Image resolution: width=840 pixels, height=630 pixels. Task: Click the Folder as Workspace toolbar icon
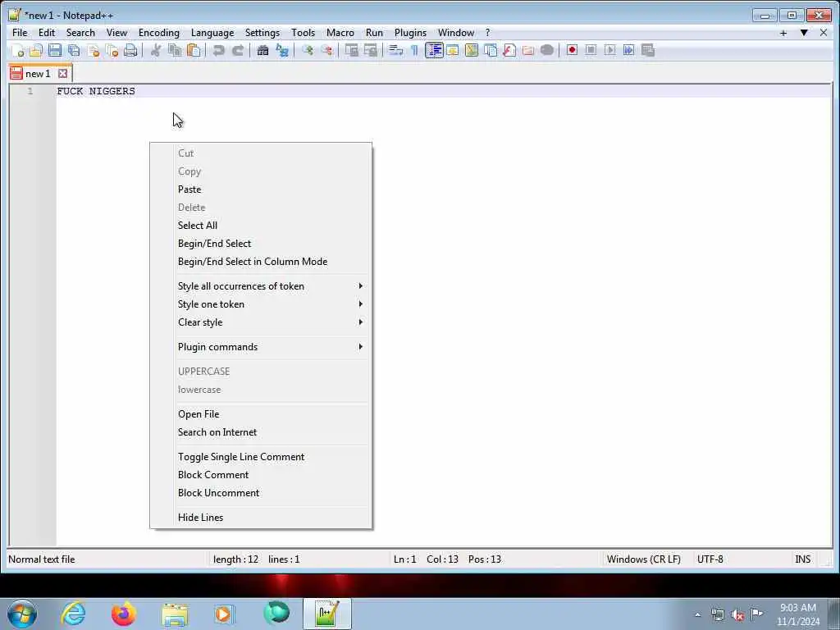(528, 50)
